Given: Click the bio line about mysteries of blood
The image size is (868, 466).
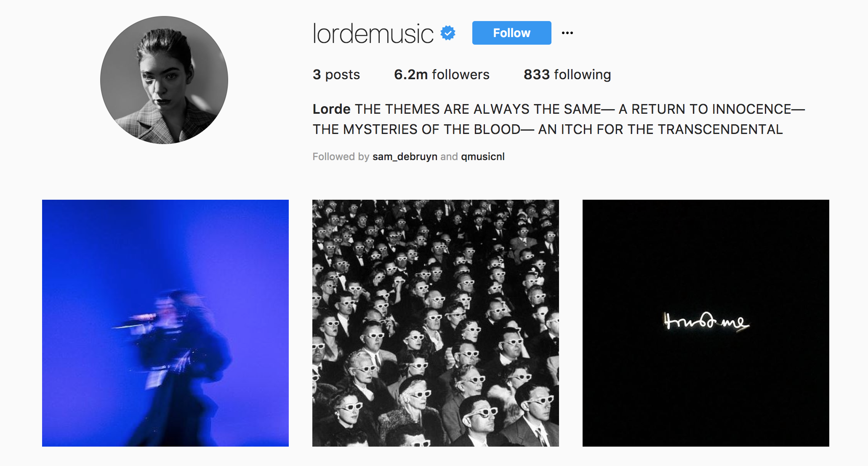Looking at the screenshot, I should point(548,129).
